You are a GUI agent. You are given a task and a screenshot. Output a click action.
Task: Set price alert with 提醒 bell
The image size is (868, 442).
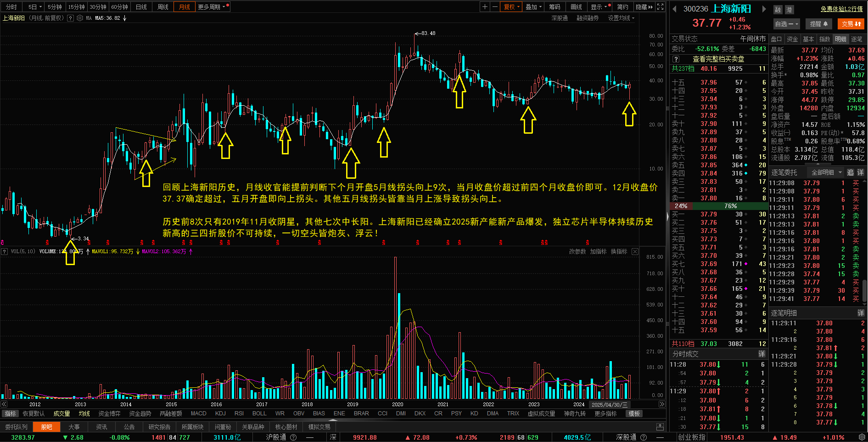(x=819, y=24)
